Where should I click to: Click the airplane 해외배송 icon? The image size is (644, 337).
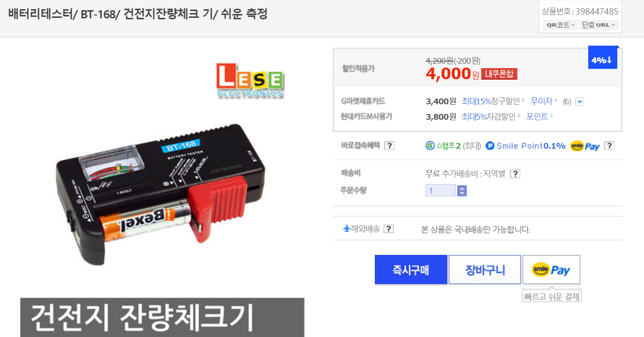click(x=346, y=228)
